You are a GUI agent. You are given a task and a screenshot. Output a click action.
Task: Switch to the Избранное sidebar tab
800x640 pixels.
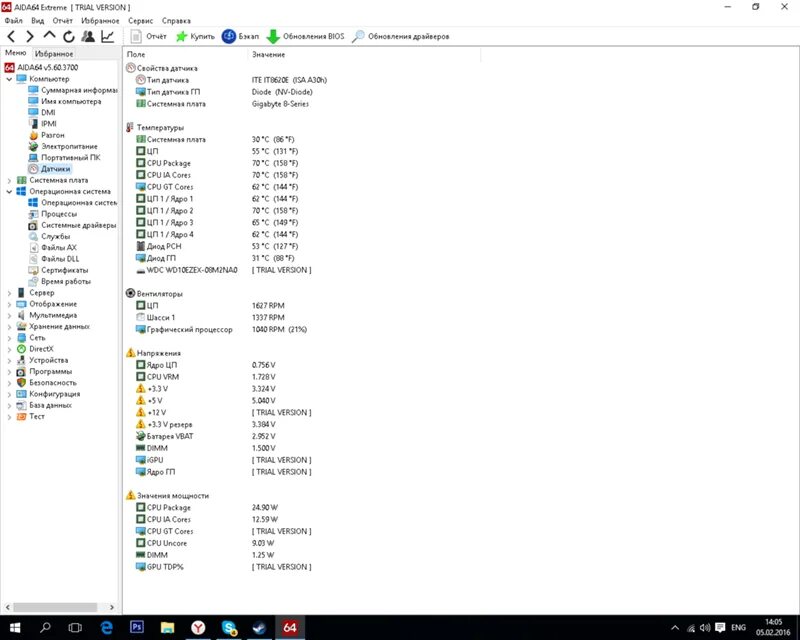click(x=54, y=54)
